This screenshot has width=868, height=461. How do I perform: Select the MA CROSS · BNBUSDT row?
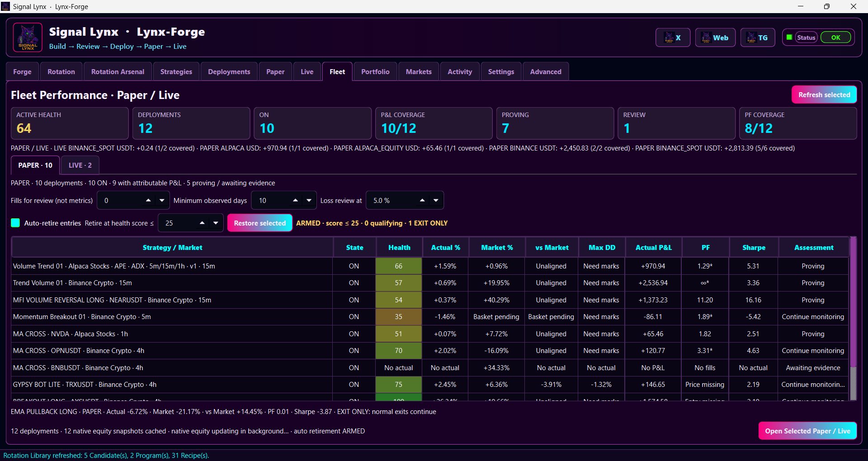(x=429, y=367)
